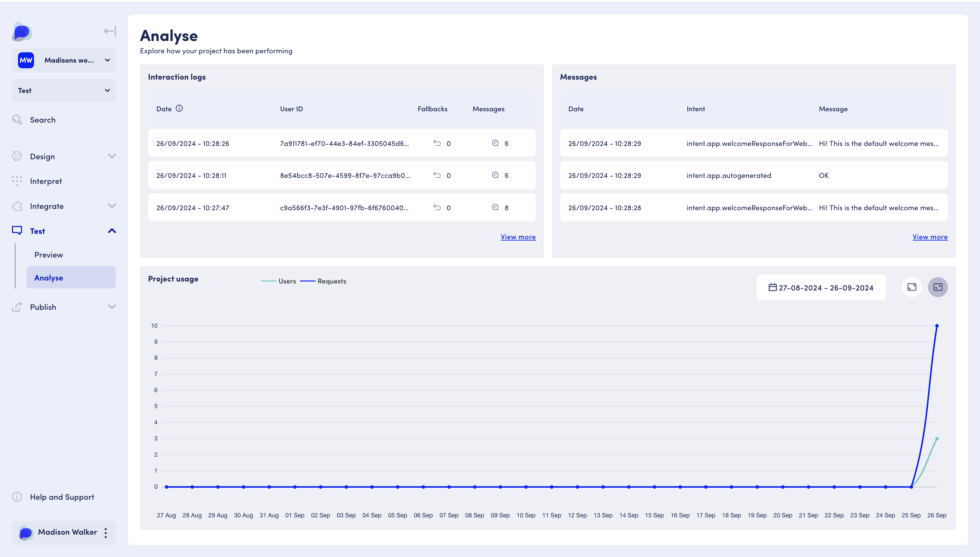Click View more under Messages

pos(929,237)
